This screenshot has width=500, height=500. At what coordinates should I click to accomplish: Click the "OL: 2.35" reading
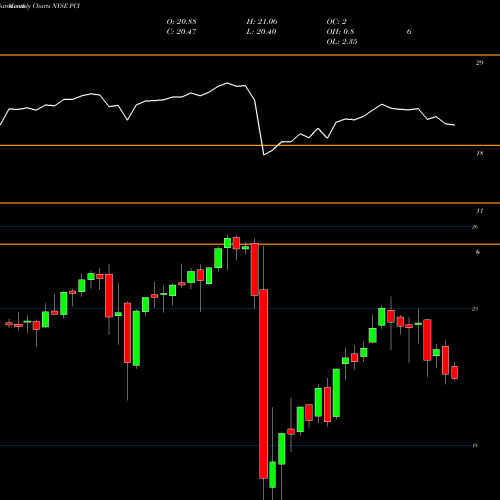pyautogui.click(x=342, y=42)
